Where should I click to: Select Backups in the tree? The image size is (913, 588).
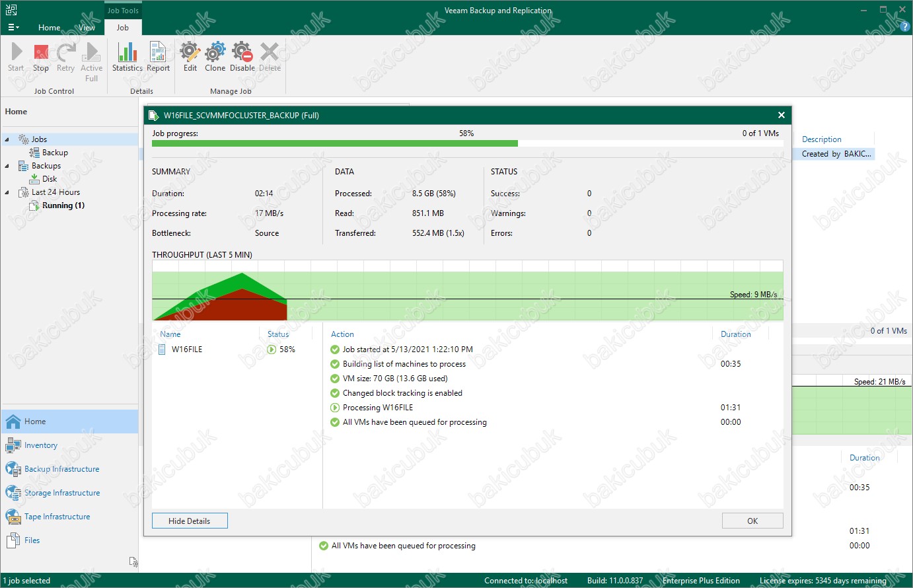pyautogui.click(x=46, y=166)
